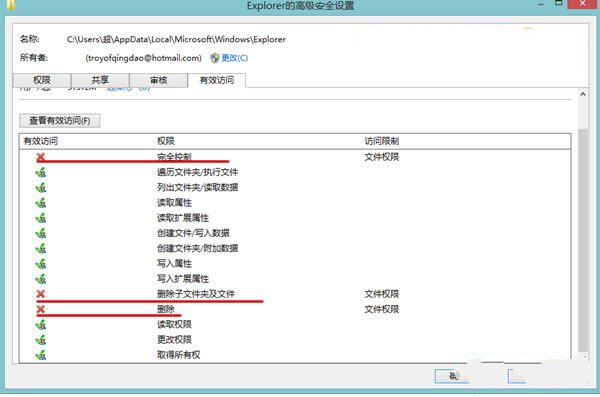The width and height of the screenshot is (600, 397).
Task: Click the green check icon for 写入属性
Action: [x=41, y=263]
